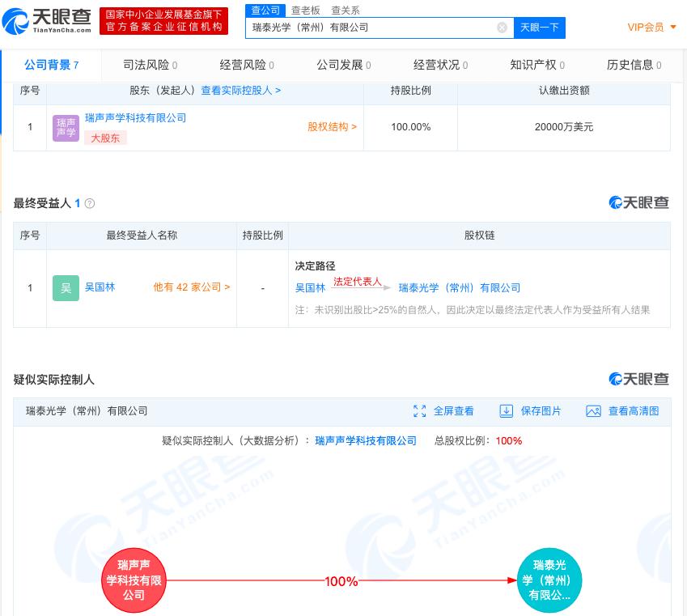Image resolution: width=687 pixels, height=616 pixels.
Task: Switch to the 查老板 search tab
Action: pos(306,10)
